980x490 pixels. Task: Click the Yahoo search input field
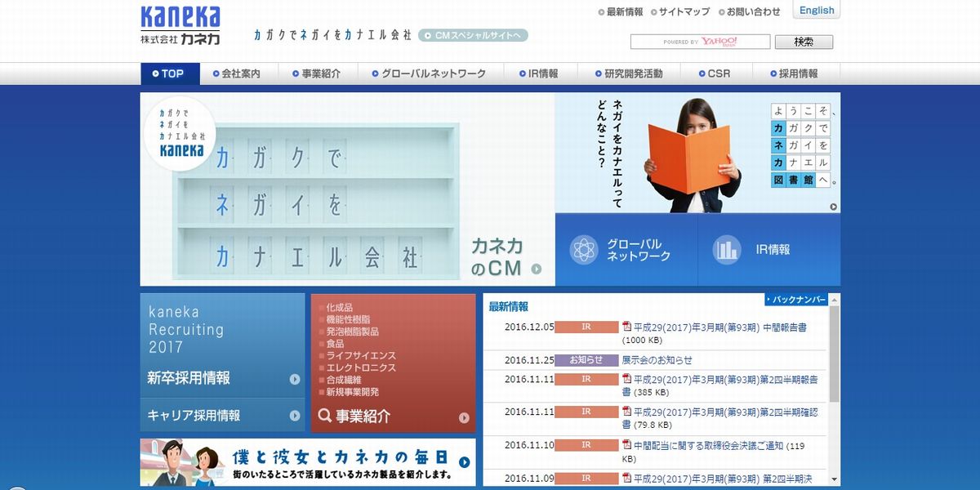click(x=700, y=42)
